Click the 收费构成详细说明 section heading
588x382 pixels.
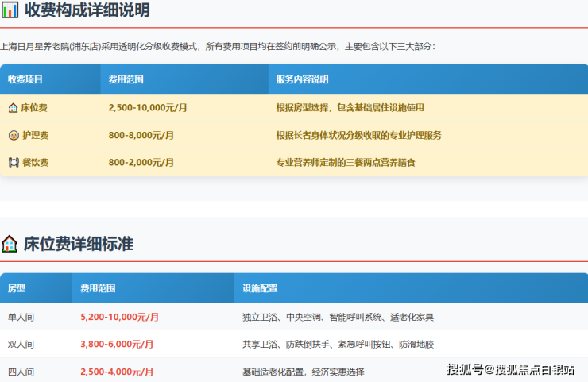87,11
